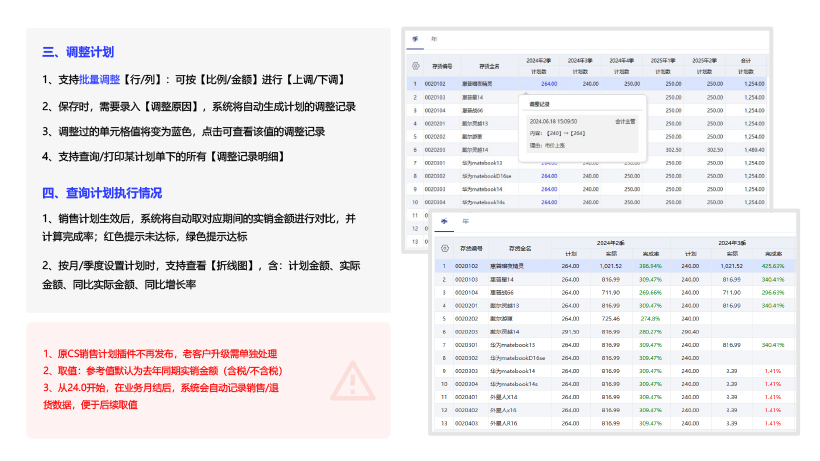Screen dimensions: 820x461
Task: Switch to the 年 tab in the upper table
Action: [433, 39]
